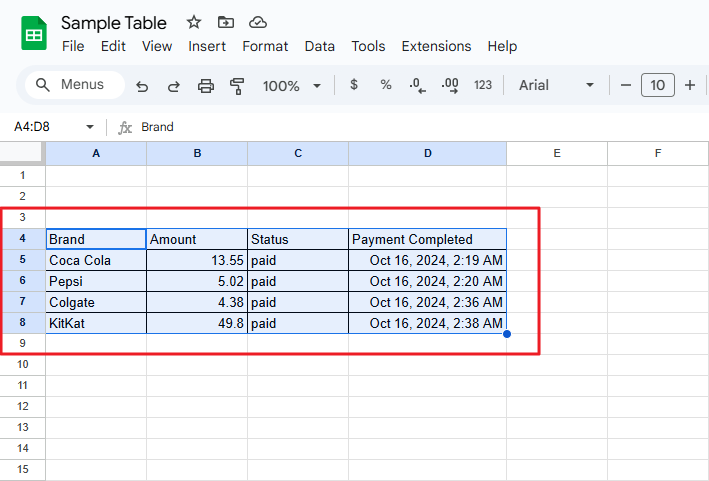Viewport: 709px width, 481px height.
Task: Move document using the folder icon
Action: (x=226, y=22)
